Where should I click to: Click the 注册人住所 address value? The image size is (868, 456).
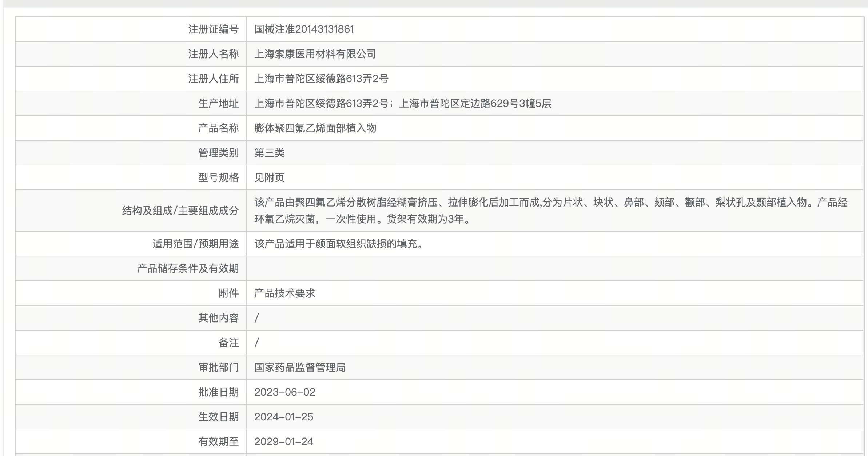click(321, 79)
